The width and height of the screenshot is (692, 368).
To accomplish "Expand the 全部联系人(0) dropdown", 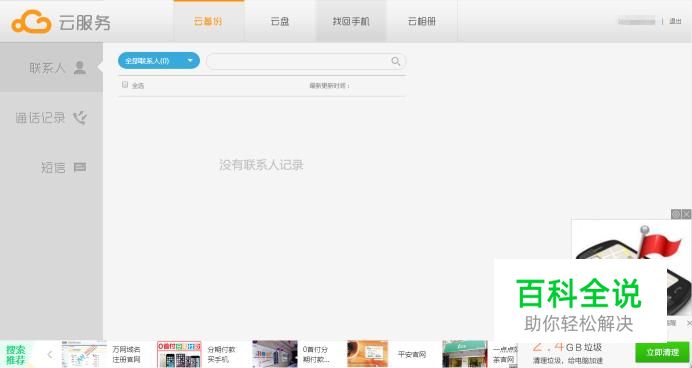I will [159, 60].
